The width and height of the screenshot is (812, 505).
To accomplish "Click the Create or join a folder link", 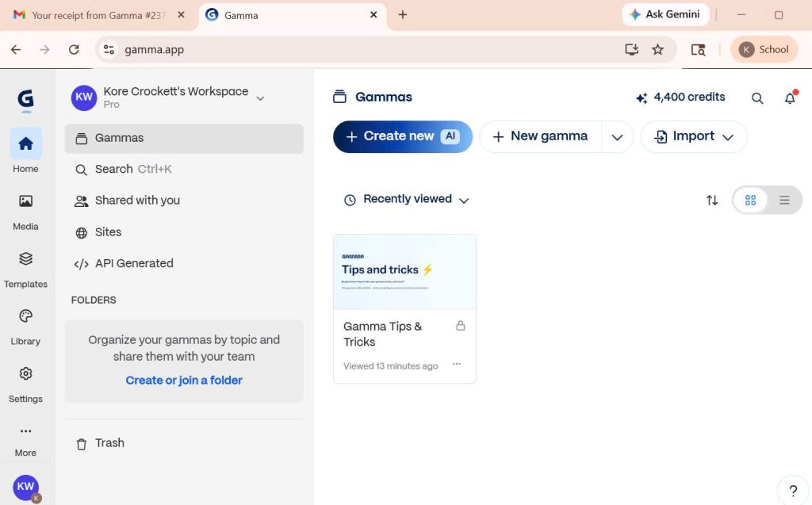I will pos(184,381).
